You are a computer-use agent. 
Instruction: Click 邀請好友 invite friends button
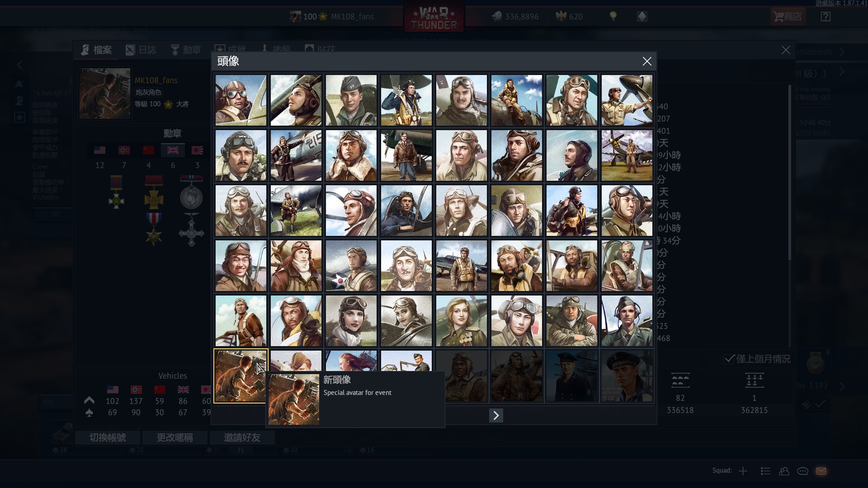click(242, 437)
